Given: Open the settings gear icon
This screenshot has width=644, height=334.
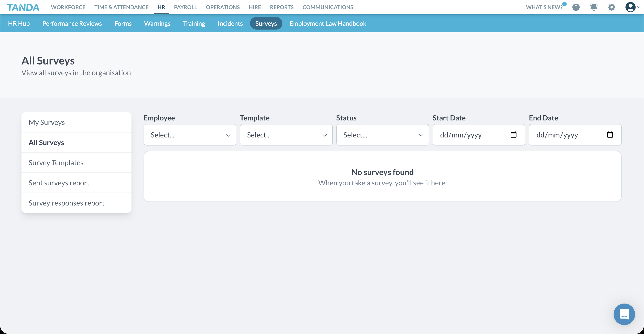Looking at the screenshot, I should pyautogui.click(x=612, y=7).
